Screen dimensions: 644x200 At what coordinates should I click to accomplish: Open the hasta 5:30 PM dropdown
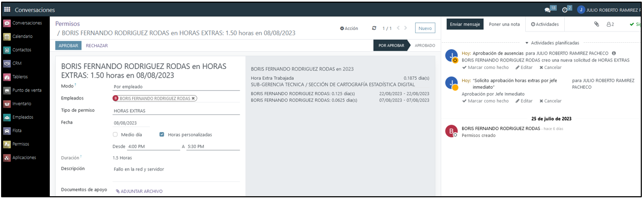point(213,147)
